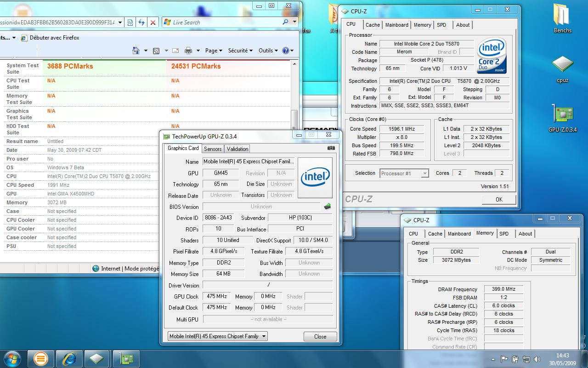Open the Sécurité menu in IE
This screenshot has height=368, width=588.
pos(241,51)
